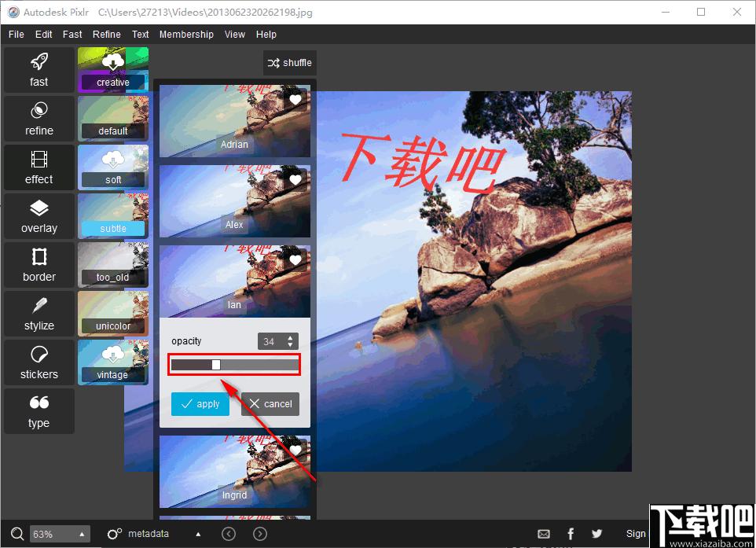Choose the Adrian effect preview
The height and width of the screenshot is (548, 756).
(235, 121)
